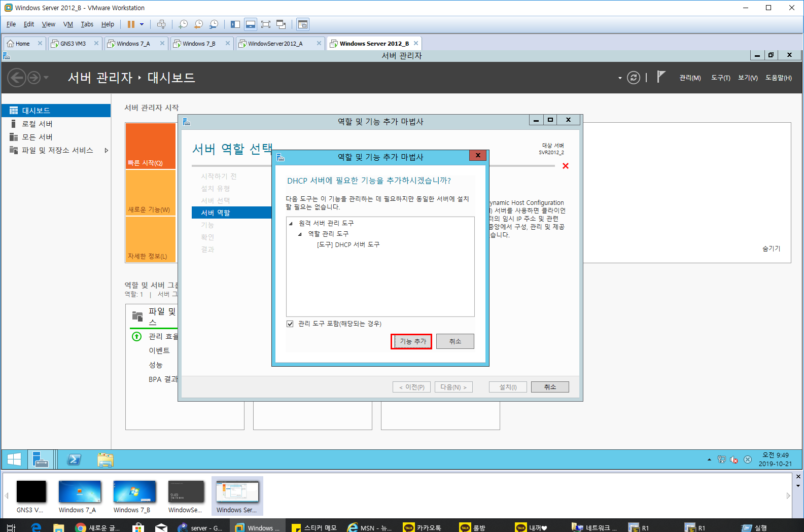804x532 pixels.
Task: Collapse the 역할 관리 도구 tree node
Action: click(300, 234)
